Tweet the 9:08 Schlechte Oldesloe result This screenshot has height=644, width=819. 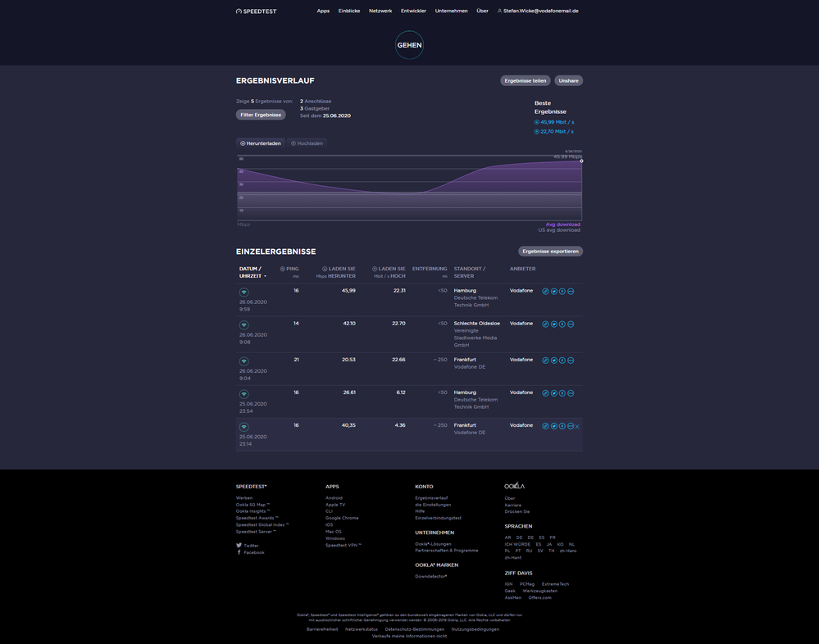click(553, 324)
